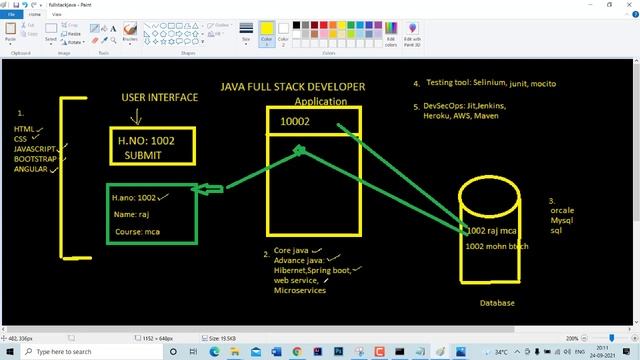Open Microsoft Edge from the taskbar
The height and width of the screenshot is (360, 640).
(214, 351)
